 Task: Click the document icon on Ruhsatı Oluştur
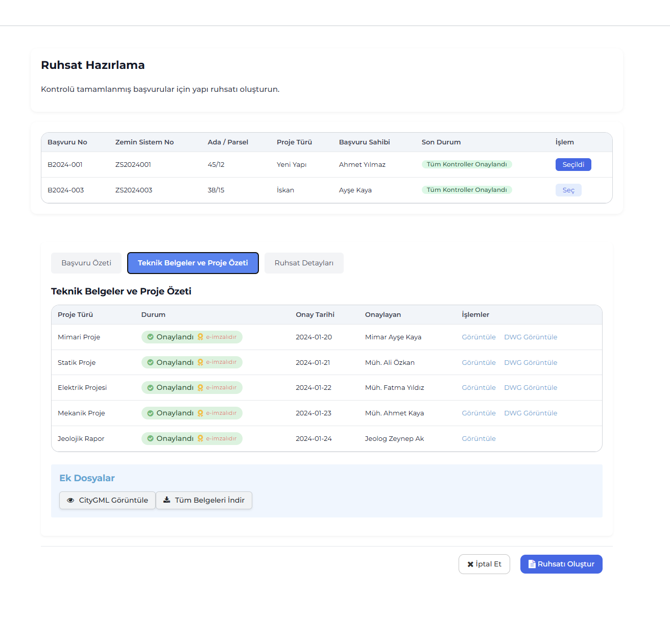[x=532, y=564]
